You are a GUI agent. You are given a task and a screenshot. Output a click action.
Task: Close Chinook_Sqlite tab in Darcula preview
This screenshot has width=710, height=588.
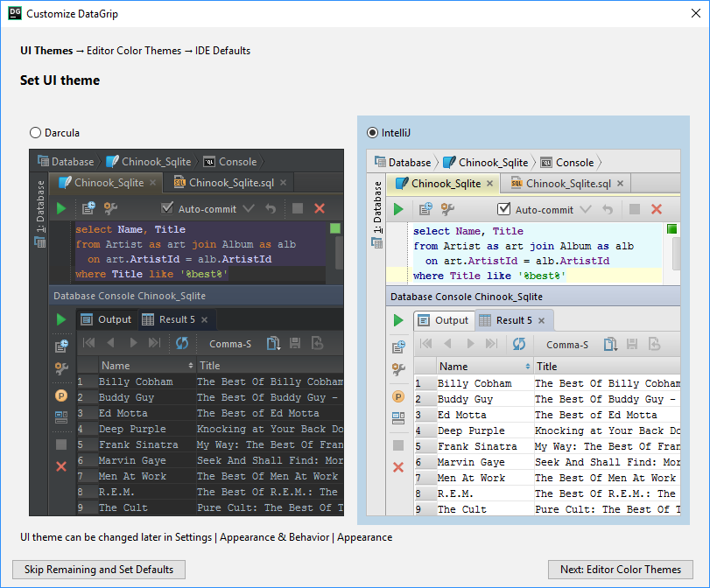click(x=153, y=183)
